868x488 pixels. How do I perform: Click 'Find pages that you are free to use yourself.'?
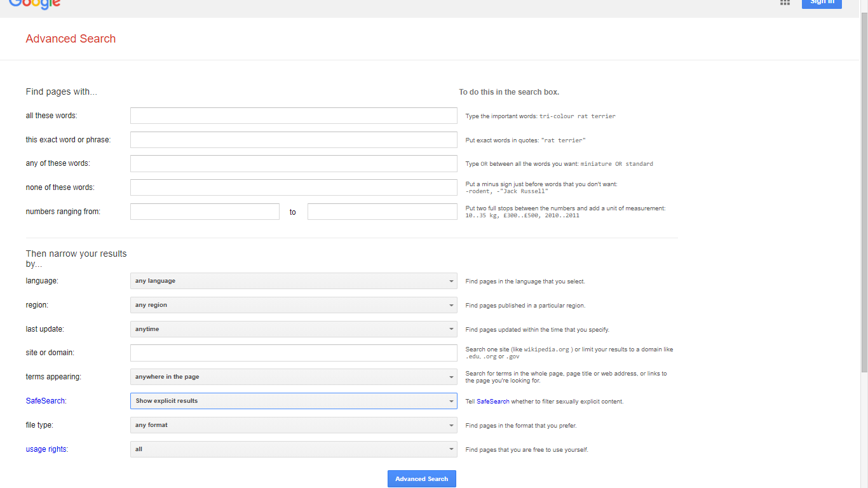click(527, 450)
